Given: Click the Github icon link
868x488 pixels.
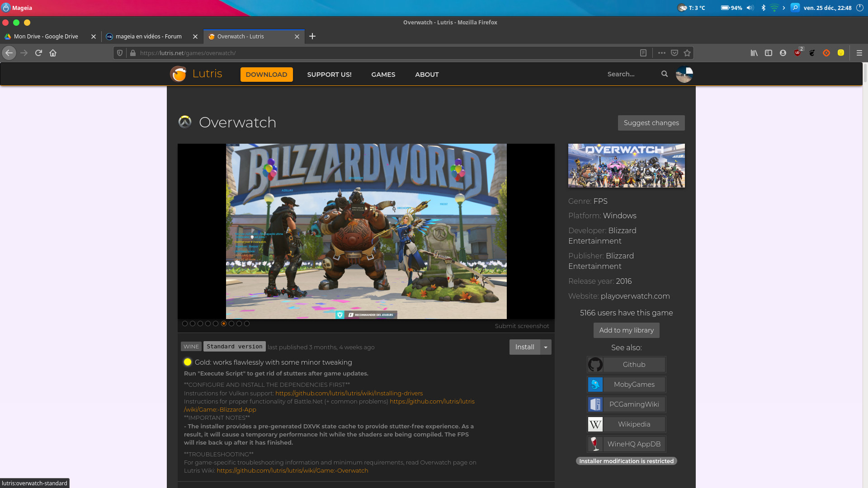Looking at the screenshot, I should point(595,365).
